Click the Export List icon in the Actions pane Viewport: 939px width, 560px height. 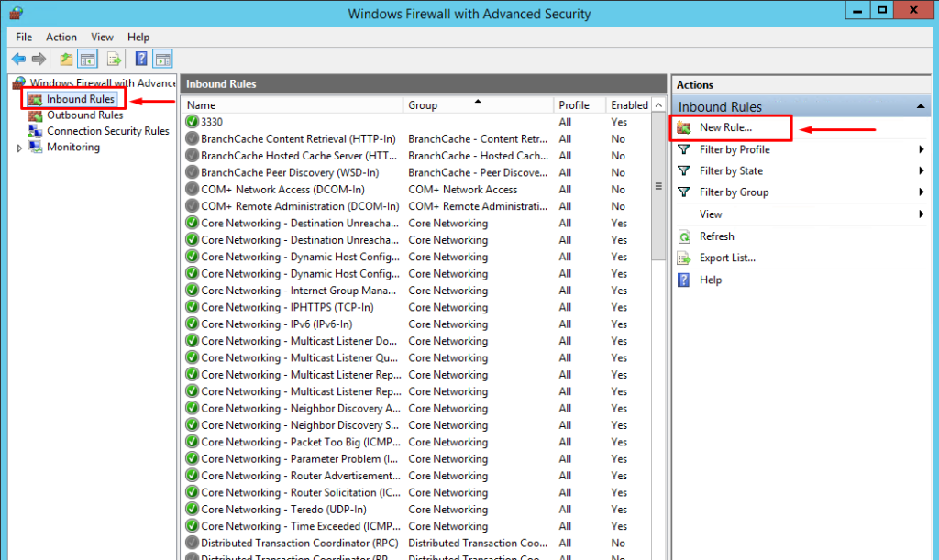point(684,258)
